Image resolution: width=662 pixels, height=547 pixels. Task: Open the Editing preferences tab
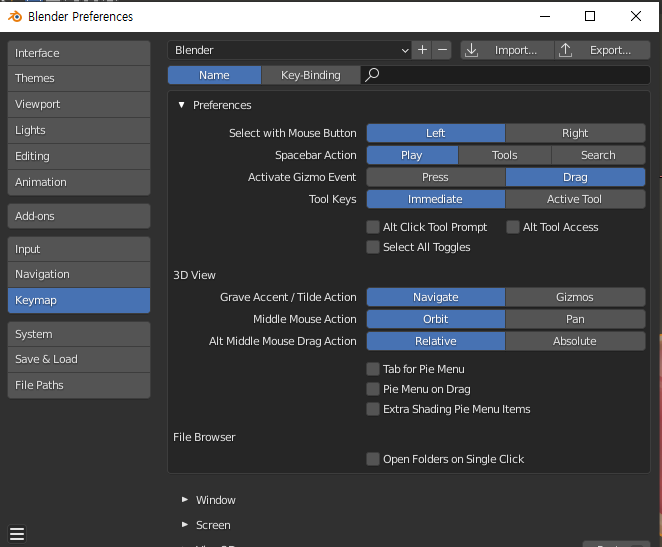79,157
